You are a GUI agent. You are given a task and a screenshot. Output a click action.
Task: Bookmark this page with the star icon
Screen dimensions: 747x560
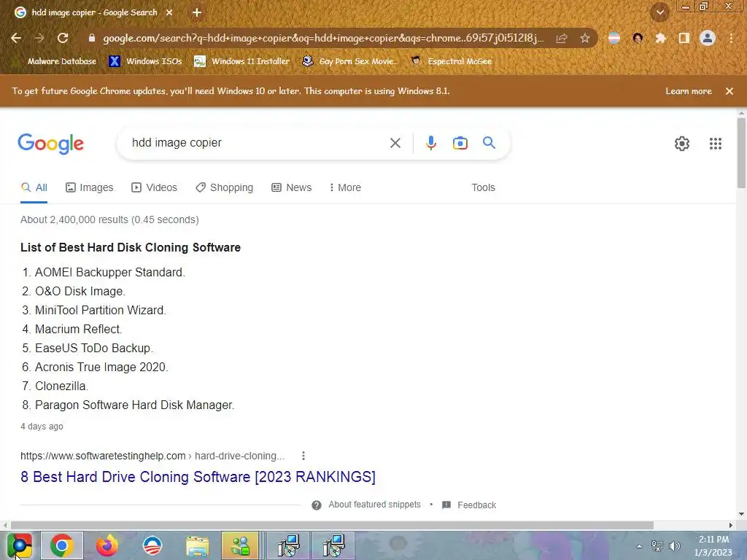point(584,38)
